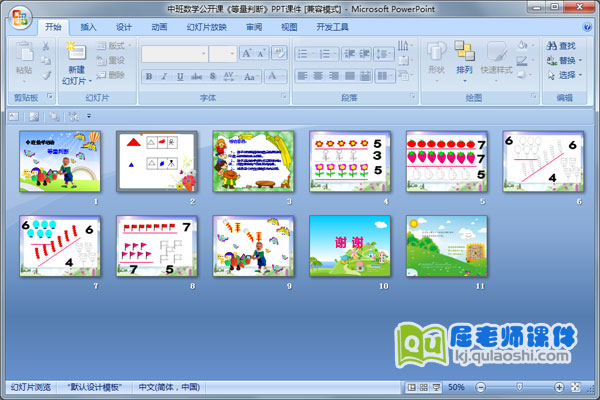Open the font name combo box
Screen dimensions: 600x400
(x=174, y=54)
